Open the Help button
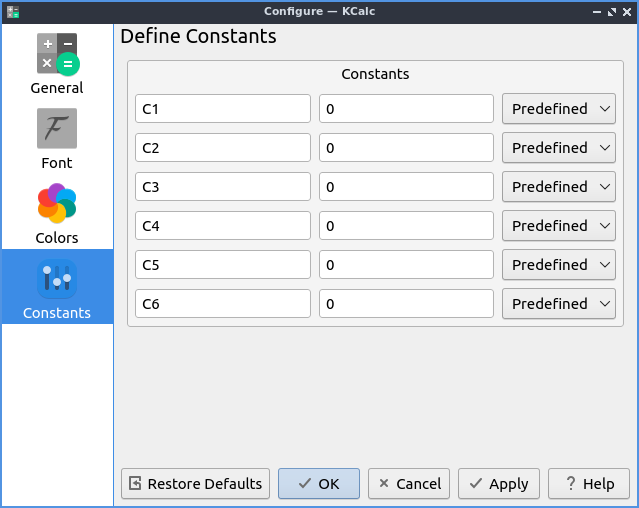 tap(588, 484)
